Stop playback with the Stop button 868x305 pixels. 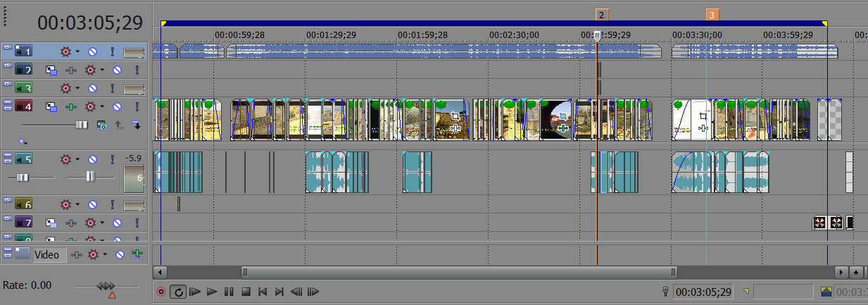246,292
